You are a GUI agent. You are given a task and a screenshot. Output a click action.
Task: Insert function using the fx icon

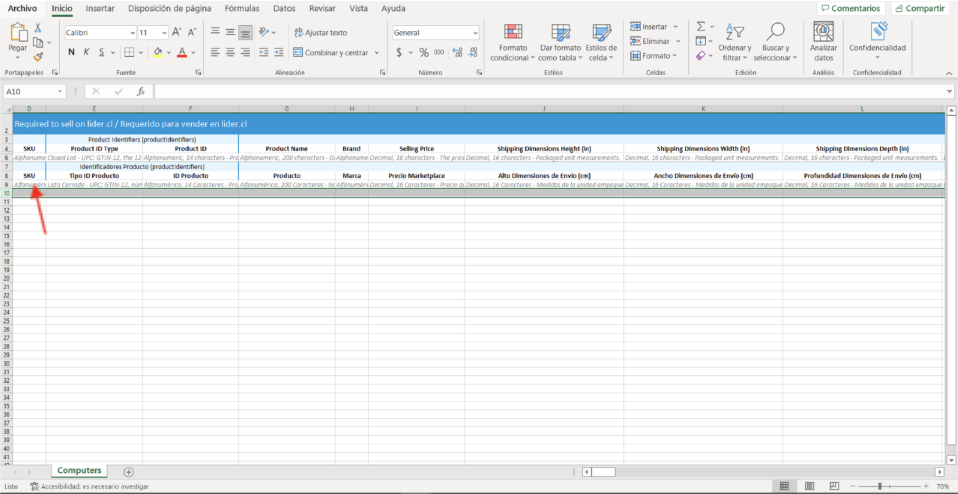pyautogui.click(x=140, y=91)
